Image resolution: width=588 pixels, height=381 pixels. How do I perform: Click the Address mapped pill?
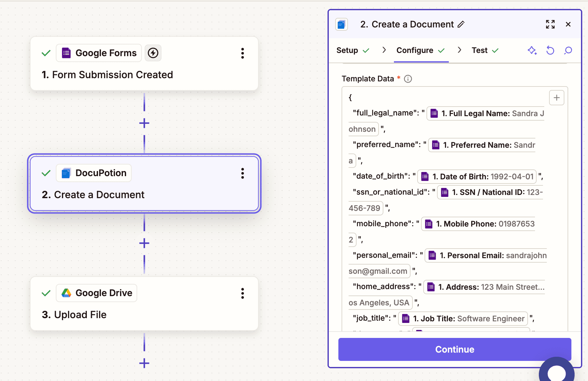pyautogui.click(x=484, y=287)
